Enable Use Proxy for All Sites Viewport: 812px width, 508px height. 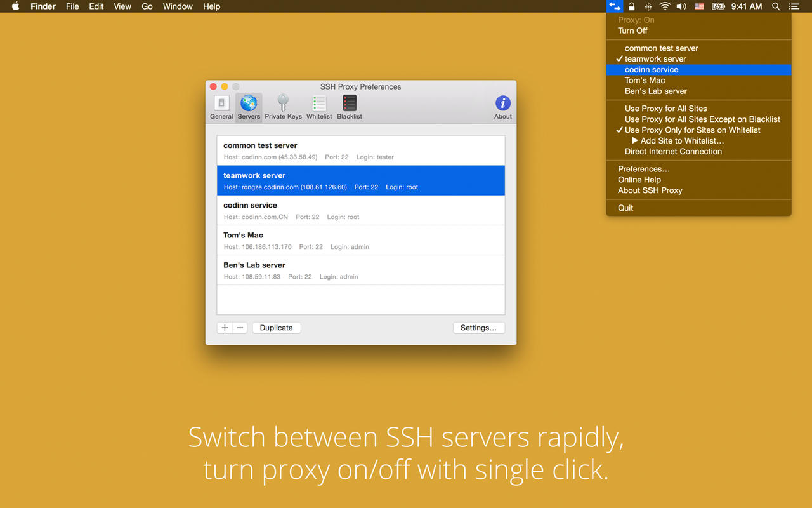pos(665,109)
